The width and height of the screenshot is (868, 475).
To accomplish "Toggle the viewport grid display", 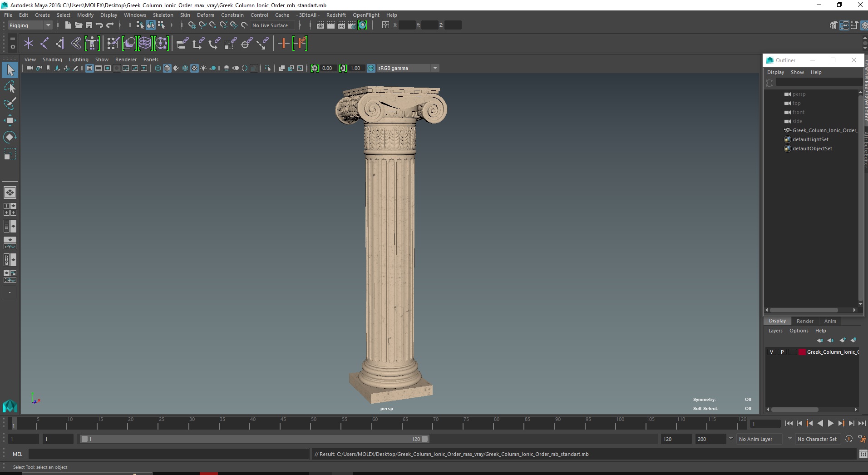I will (89, 68).
